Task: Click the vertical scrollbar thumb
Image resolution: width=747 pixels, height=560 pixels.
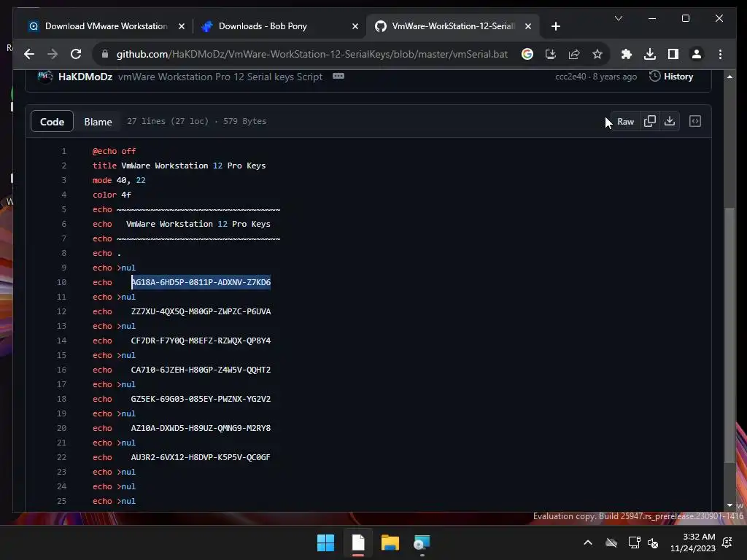Action: [729, 335]
